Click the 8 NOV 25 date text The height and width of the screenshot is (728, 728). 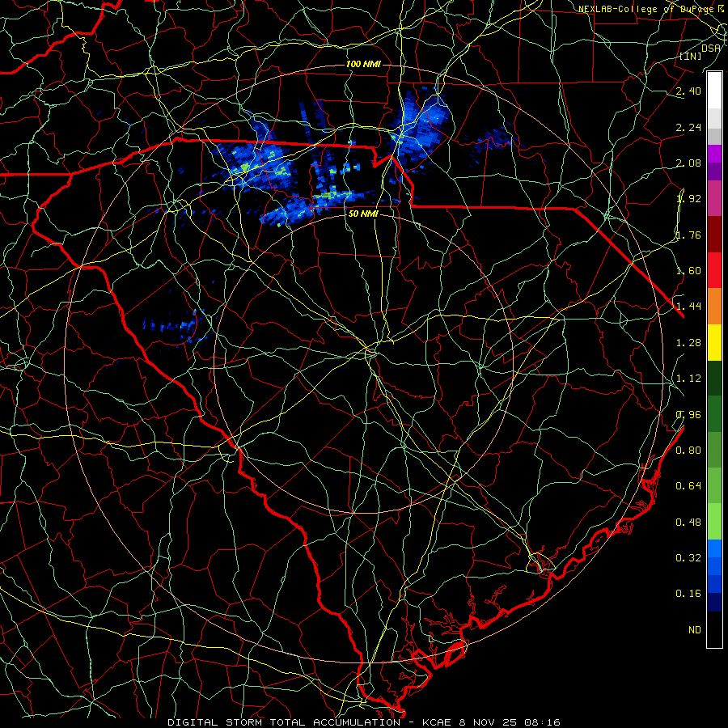click(x=489, y=722)
